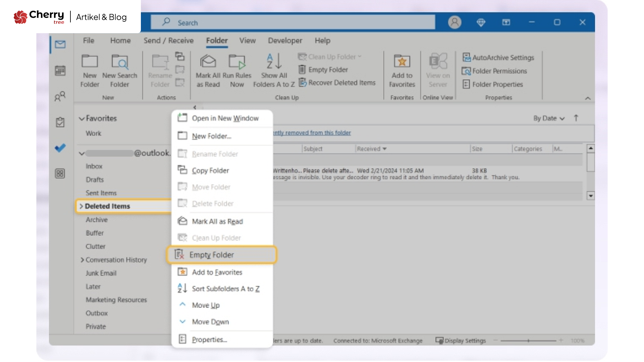The height and width of the screenshot is (362, 644).
Task: Open Folder Properties in ribbon
Action: pyautogui.click(x=492, y=84)
